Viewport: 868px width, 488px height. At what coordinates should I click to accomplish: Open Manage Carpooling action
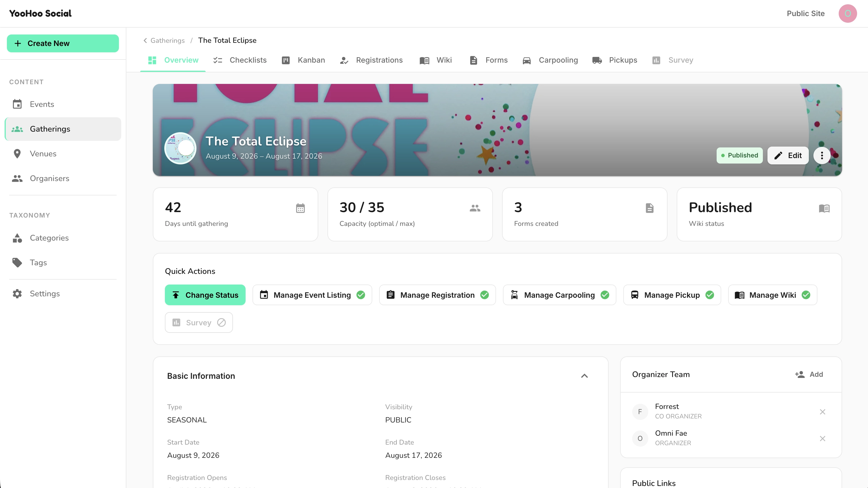click(x=559, y=295)
